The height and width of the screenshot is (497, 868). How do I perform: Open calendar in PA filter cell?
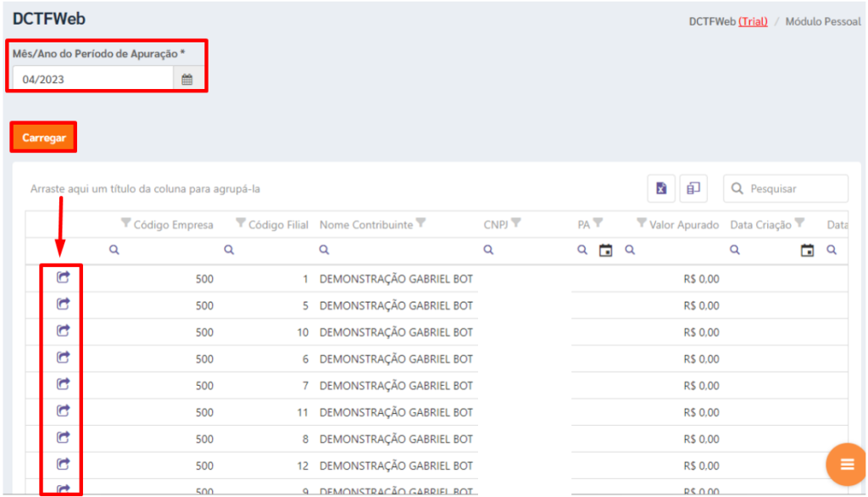[x=605, y=250]
